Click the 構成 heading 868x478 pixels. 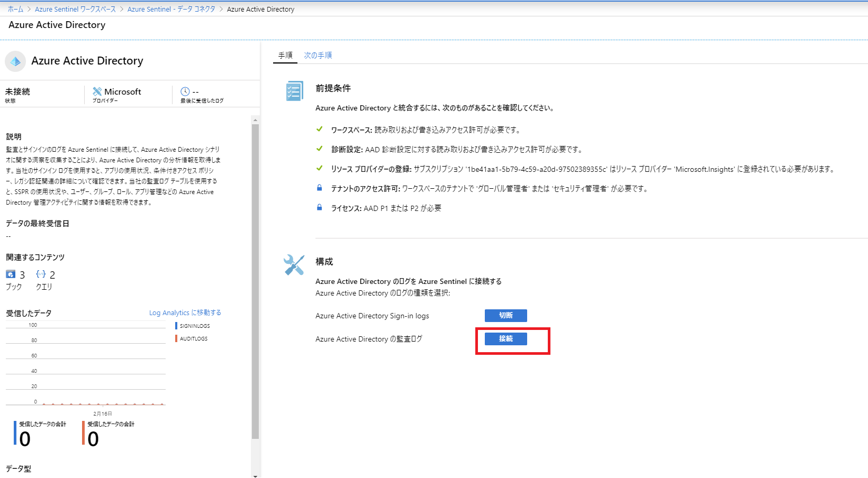pos(324,262)
